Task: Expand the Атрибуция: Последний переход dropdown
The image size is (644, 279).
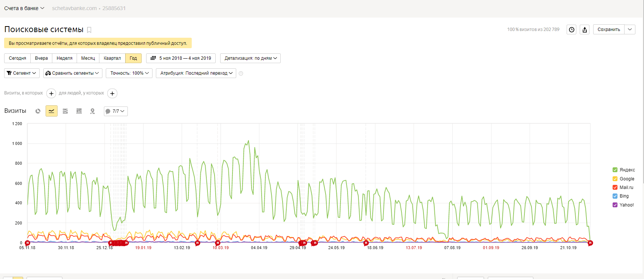Action: (x=196, y=73)
